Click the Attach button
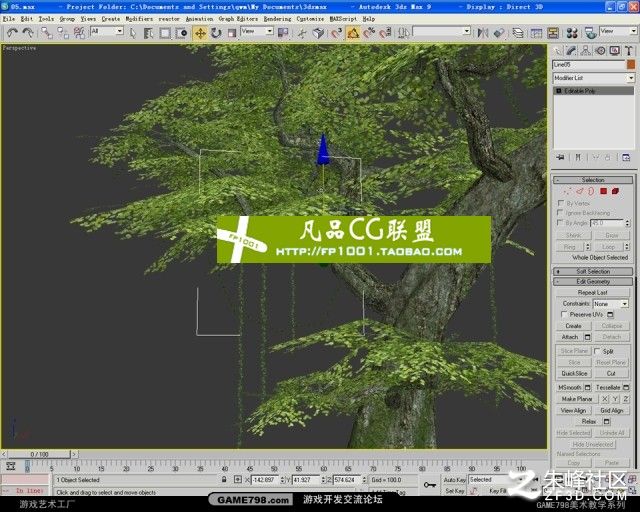 (x=570, y=337)
